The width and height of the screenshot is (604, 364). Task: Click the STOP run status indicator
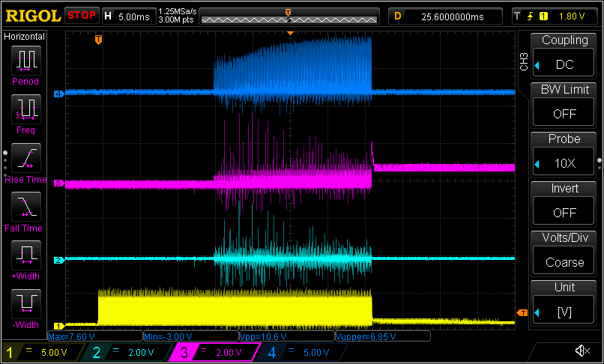82,15
